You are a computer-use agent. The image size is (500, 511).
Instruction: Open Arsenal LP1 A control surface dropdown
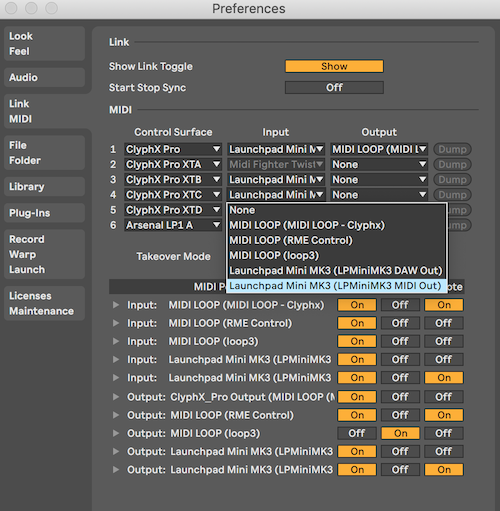(x=173, y=225)
